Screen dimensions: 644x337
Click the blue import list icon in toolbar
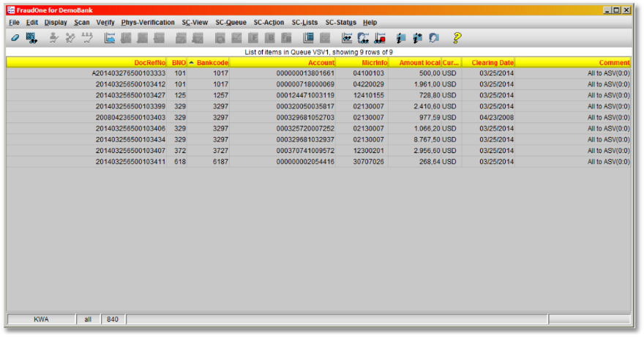coord(109,37)
